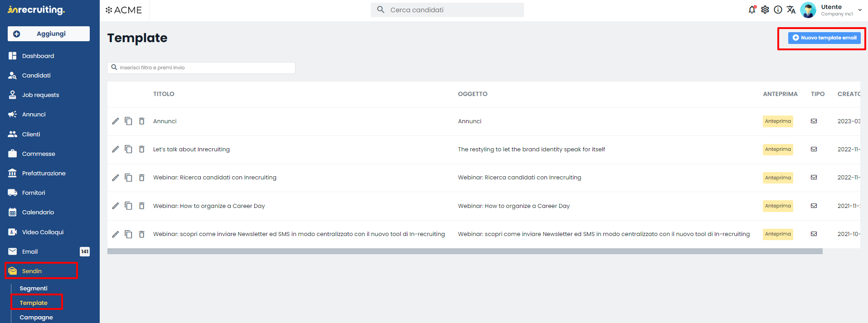Duplicate the Let's talk about Inrecruiting template

point(129,149)
